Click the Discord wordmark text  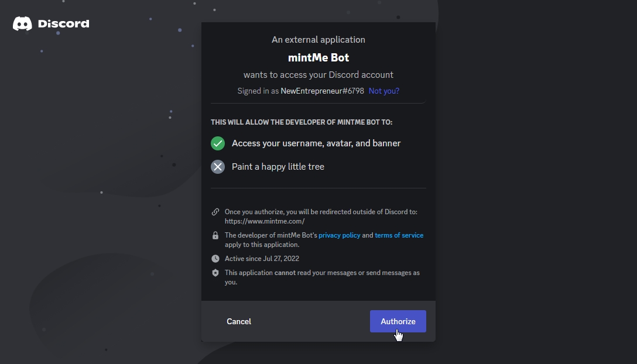tap(63, 24)
